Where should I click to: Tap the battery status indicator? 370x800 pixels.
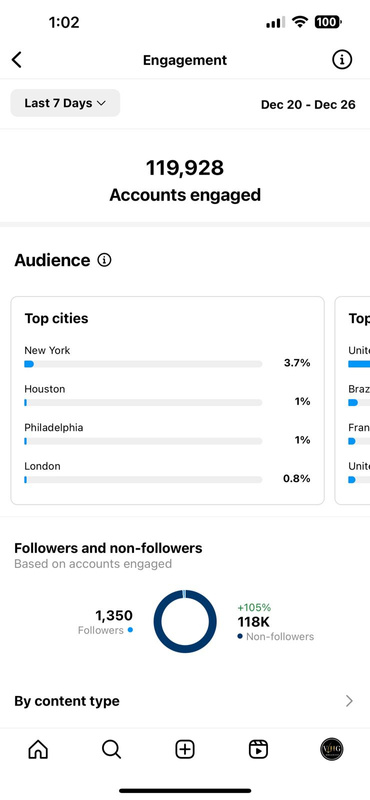328,22
